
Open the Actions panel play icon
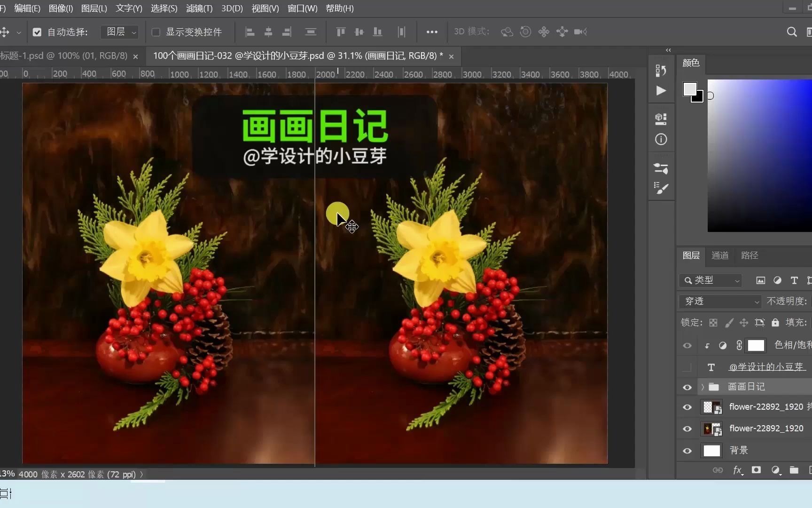click(x=661, y=90)
